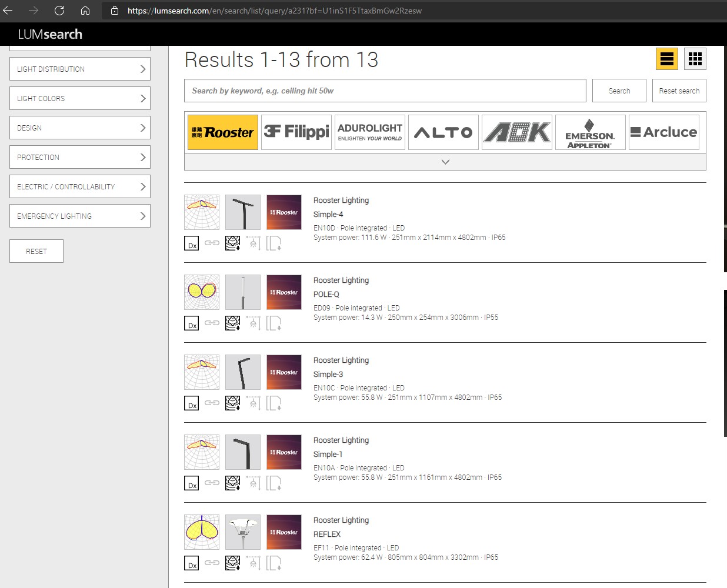The width and height of the screenshot is (727, 588).
Task: Focus the keyword search field
Action: [x=385, y=91]
